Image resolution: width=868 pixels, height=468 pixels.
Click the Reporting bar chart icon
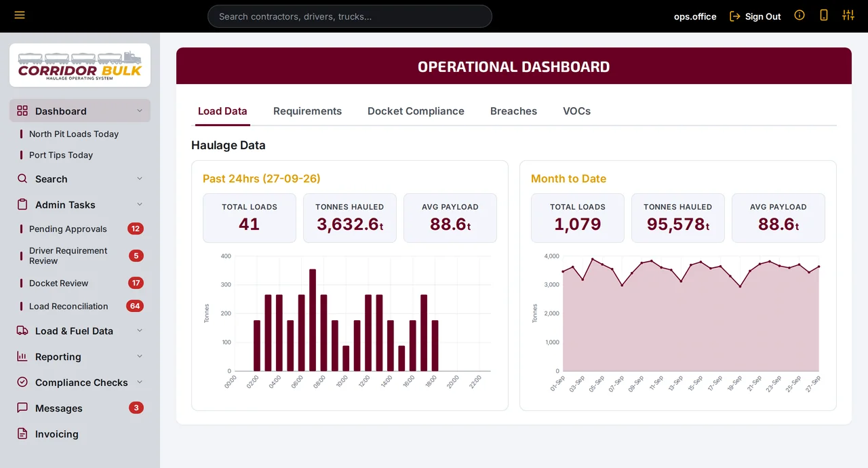[22, 356]
